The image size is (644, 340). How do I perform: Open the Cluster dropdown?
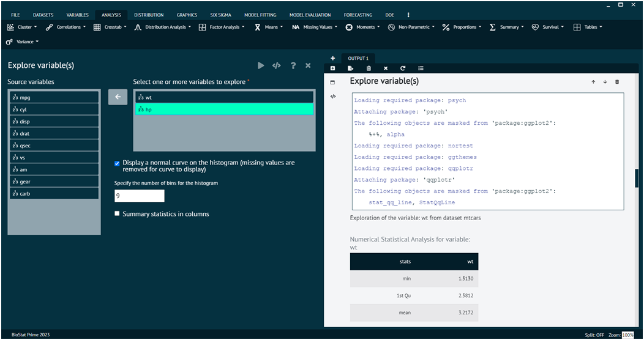point(22,27)
